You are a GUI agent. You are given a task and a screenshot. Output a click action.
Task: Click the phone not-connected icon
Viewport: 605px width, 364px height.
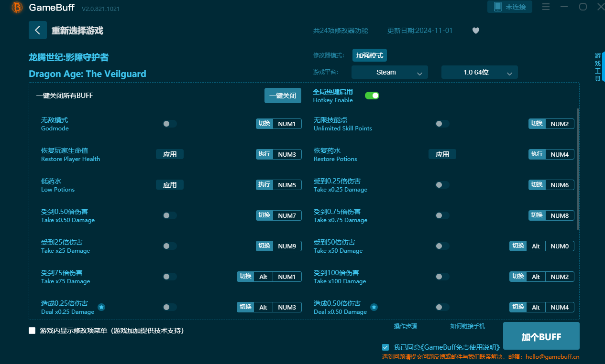[x=497, y=7]
